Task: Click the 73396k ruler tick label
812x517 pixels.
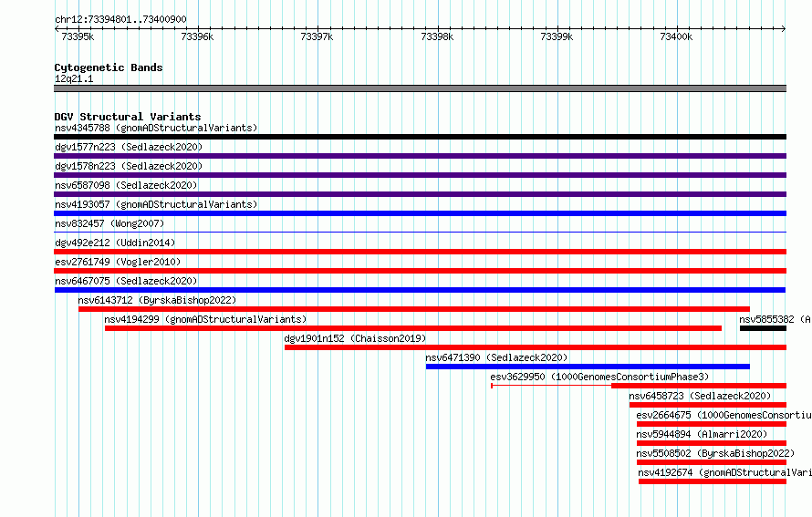Action: (197, 36)
